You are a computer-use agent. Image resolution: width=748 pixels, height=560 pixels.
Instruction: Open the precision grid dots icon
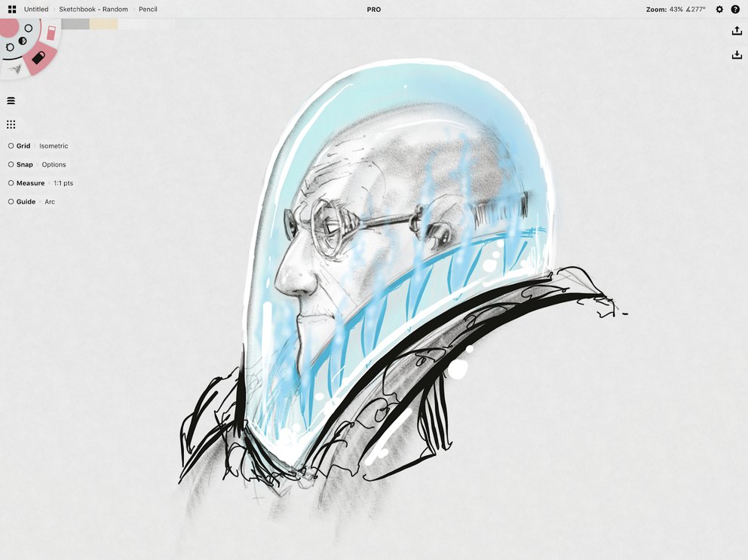click(x=11, y=124)
